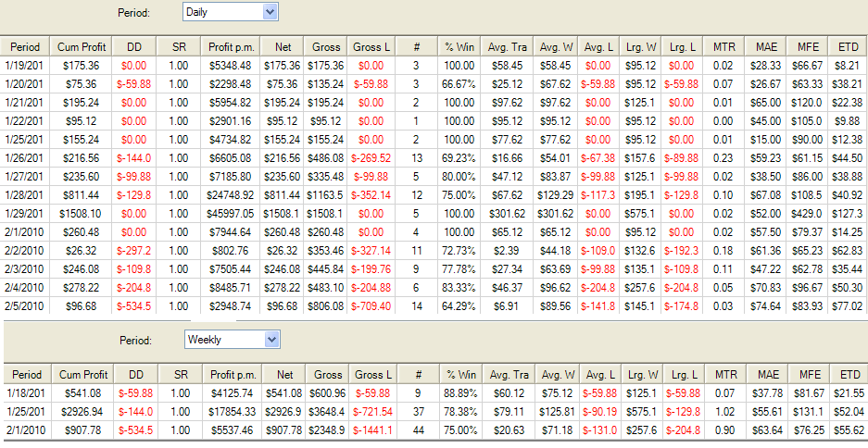Sort weekly table by Gross L column
The width and height of the screenshot is (868, 448).
click(372, 375)
